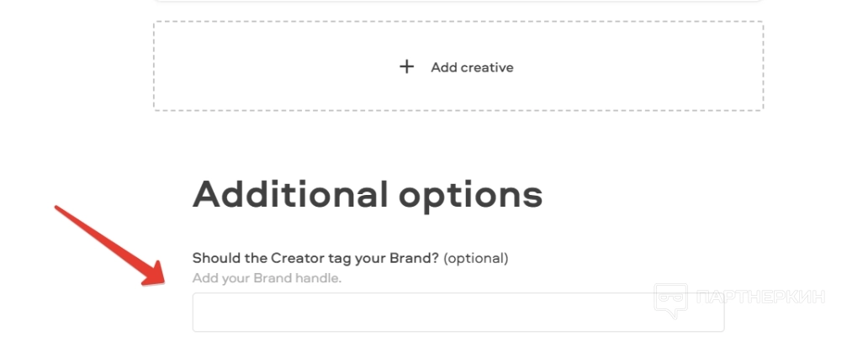This screenshot has width=868, height=363.
Task: Click the word "creative" in Add creative
Action: point(484,67)
